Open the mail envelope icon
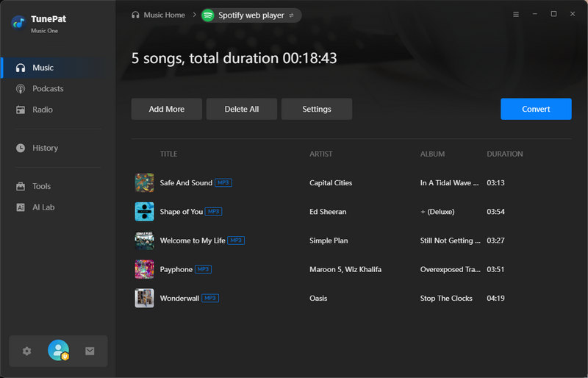 tap(90, 351)
